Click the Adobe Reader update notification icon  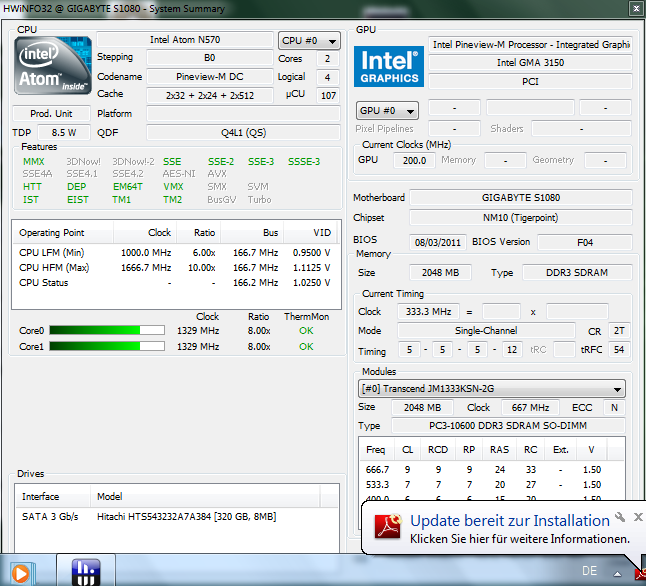click(x=388, y=526)
